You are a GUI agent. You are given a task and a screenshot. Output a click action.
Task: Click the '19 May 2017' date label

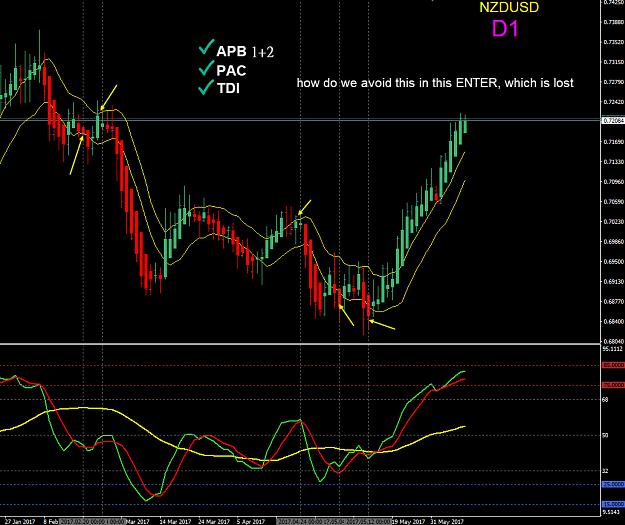click(408, 521)
